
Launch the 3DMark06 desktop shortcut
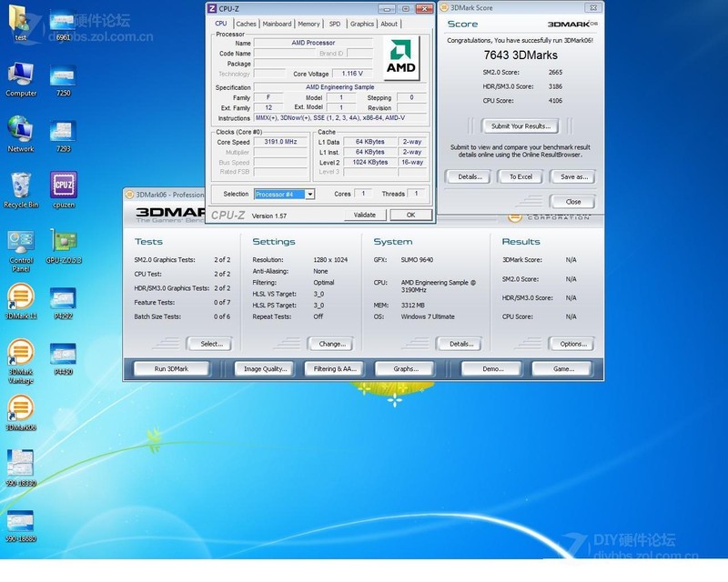21,413
